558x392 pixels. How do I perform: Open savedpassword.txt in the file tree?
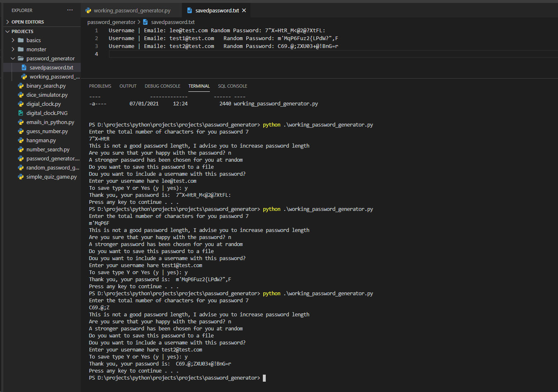51,67
